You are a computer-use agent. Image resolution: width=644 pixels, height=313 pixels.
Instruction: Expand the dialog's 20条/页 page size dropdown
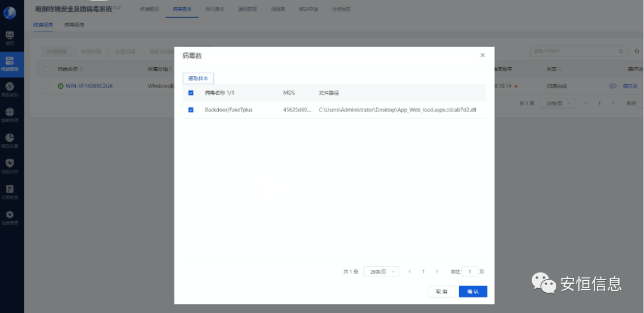(380, 271)
